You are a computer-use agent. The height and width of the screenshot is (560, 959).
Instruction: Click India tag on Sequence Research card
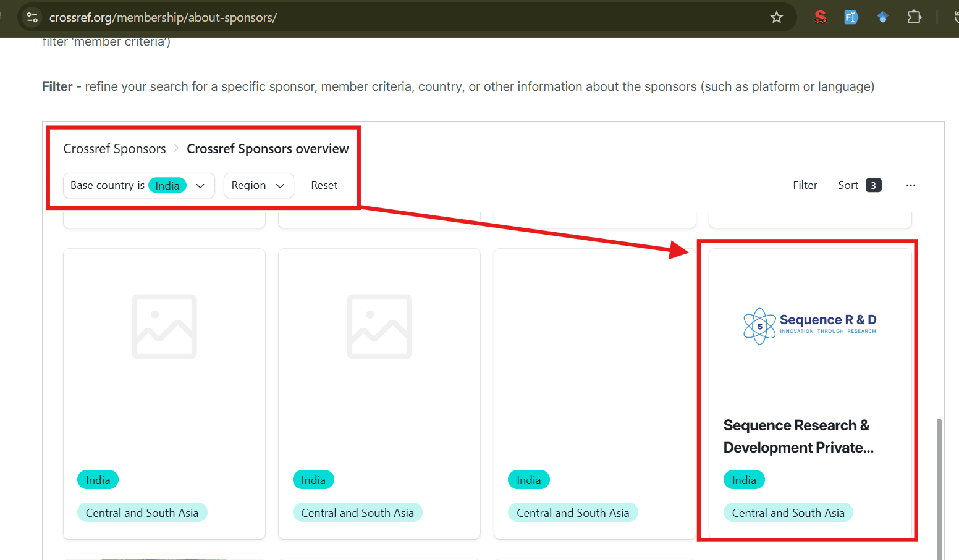pyautogui.click(x=744, y=480)
